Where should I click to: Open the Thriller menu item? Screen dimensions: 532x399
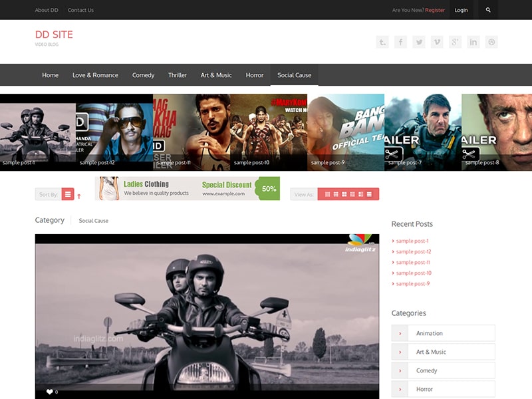(x=178, y=75)
